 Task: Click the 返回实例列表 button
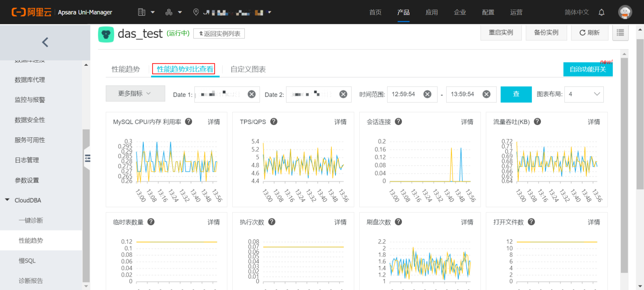click(219, 33)
